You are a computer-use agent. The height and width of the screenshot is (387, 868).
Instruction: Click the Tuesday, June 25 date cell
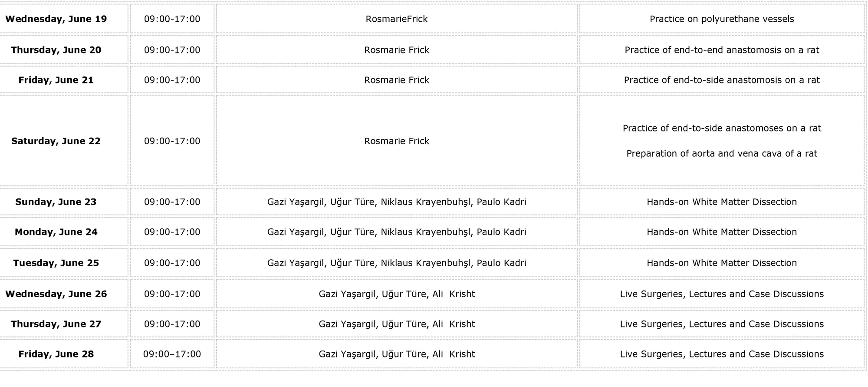[x=56, y=263]
